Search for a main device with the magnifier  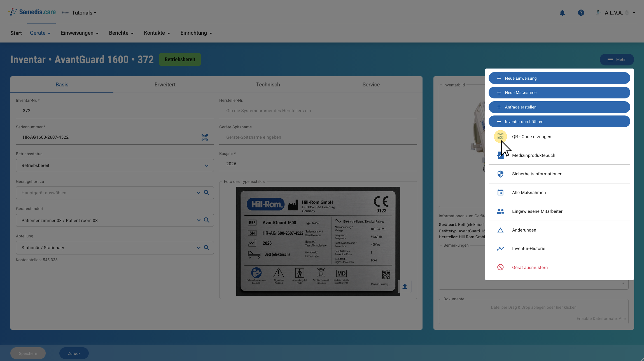pos(207,193)
